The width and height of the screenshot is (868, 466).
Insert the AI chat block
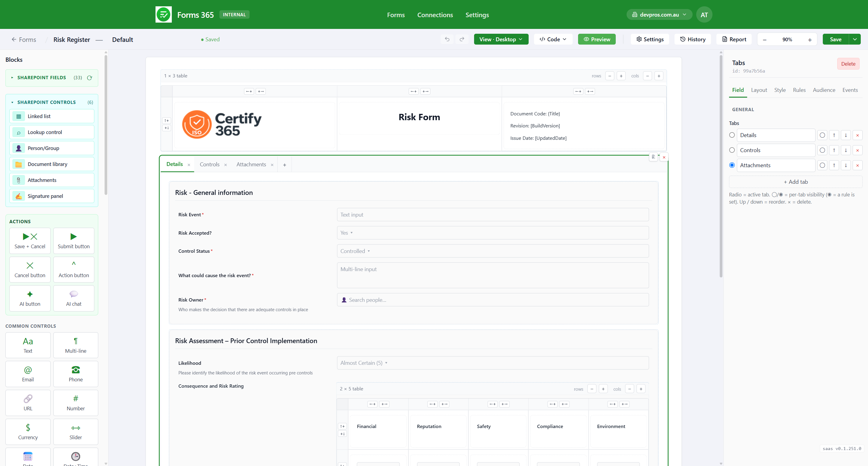(x=74, y=298)
